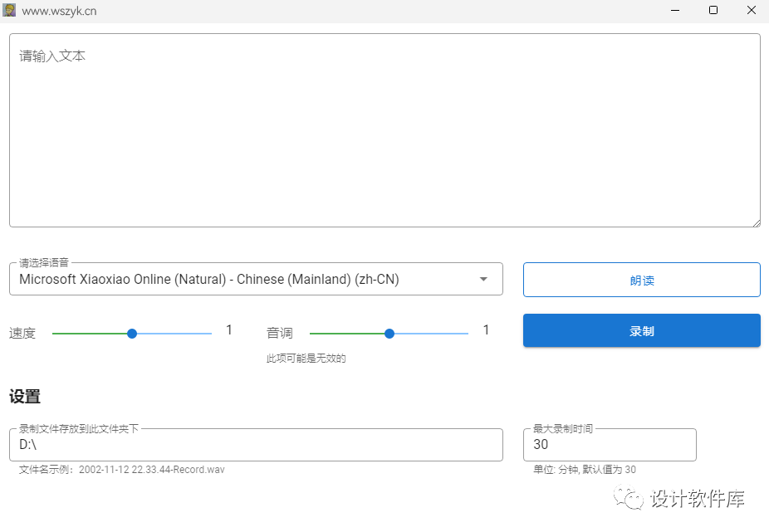Click the www.wszyk.cn window title
The image size is (769, 532).
(59, 11)
